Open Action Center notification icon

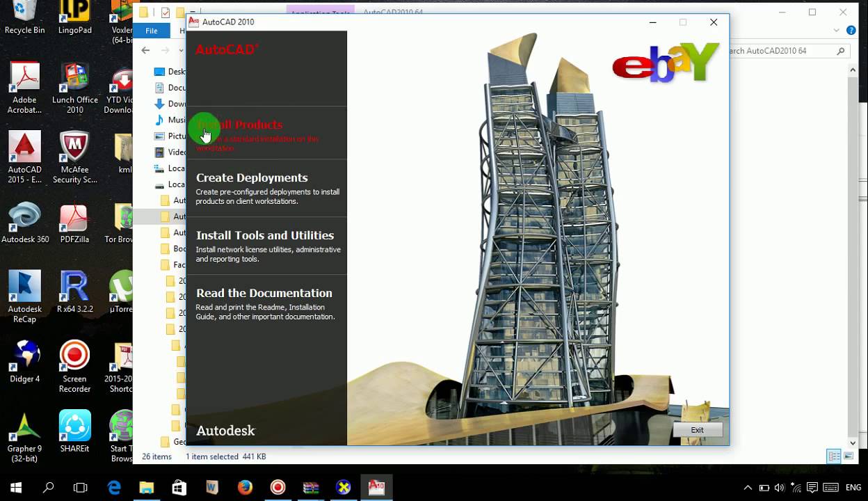(812, 488)
